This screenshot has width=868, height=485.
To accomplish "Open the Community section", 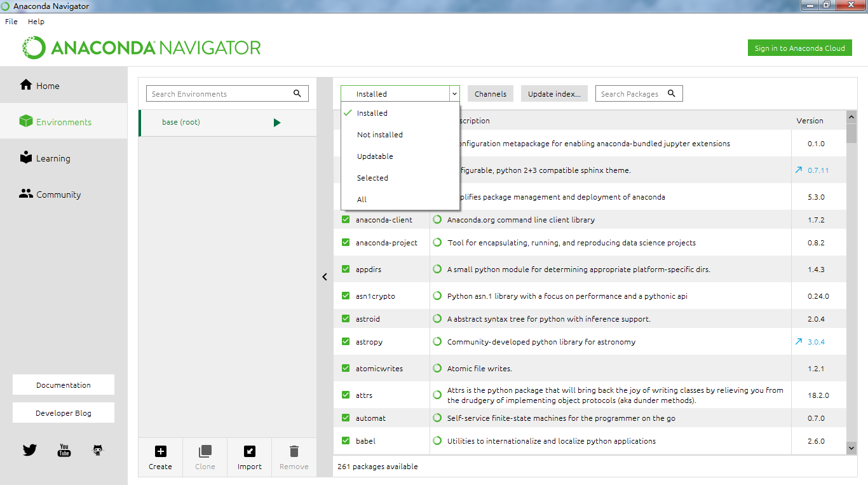I will coord(57,194).
